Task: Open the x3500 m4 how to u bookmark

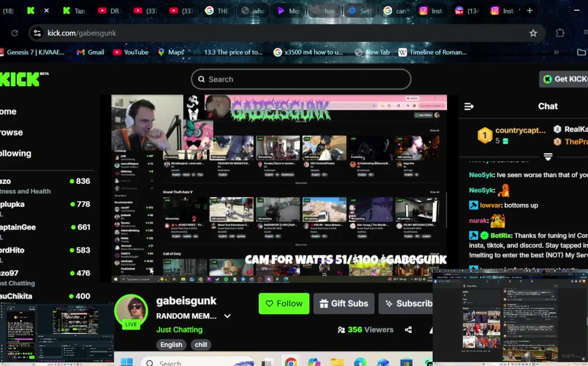Action: tap(308, 52)
